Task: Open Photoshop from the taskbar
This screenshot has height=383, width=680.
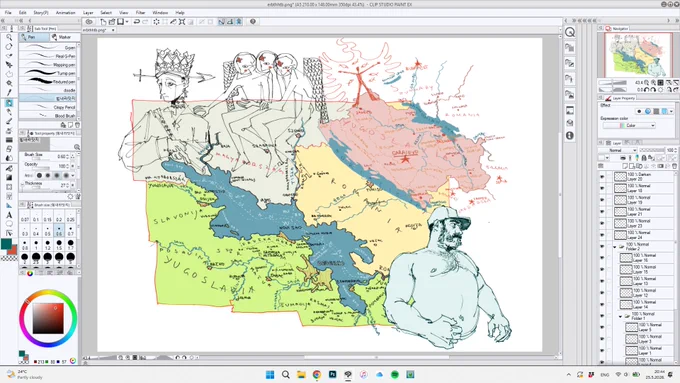Action: click(332, 374)
